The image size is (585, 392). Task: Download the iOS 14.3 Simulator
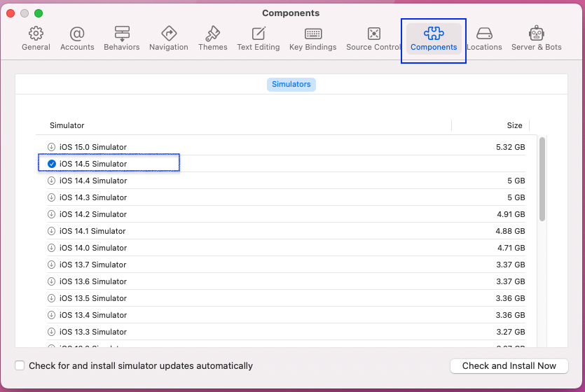(51, 197)
